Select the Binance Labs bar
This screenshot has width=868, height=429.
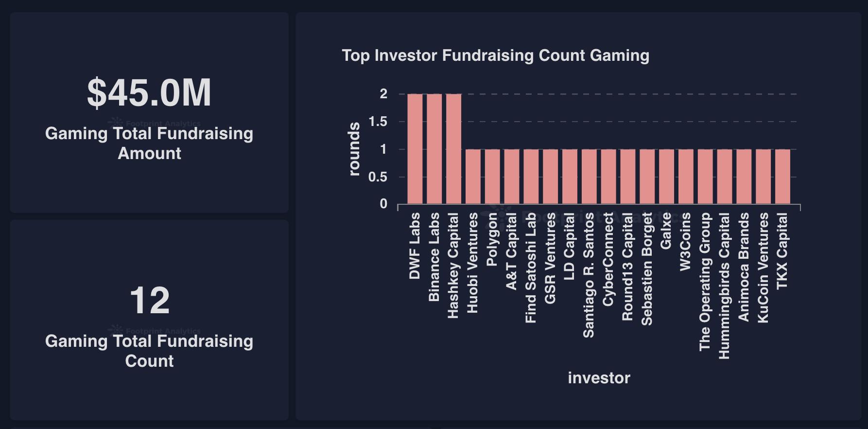434,149
